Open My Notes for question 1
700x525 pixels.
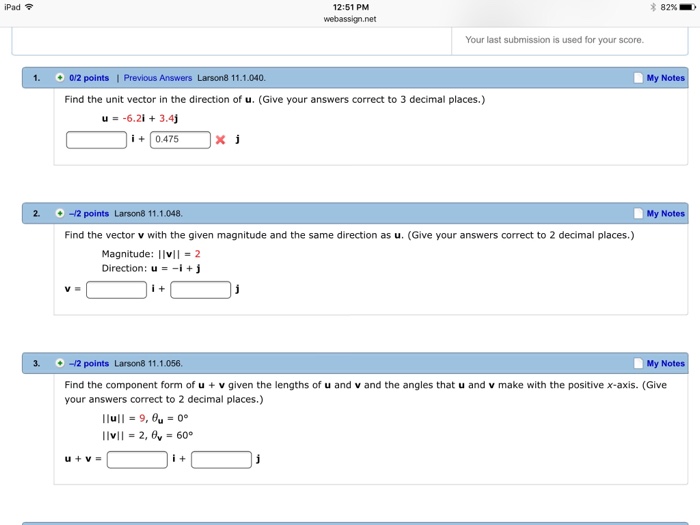pyautogui.click(x=665, y=78)
